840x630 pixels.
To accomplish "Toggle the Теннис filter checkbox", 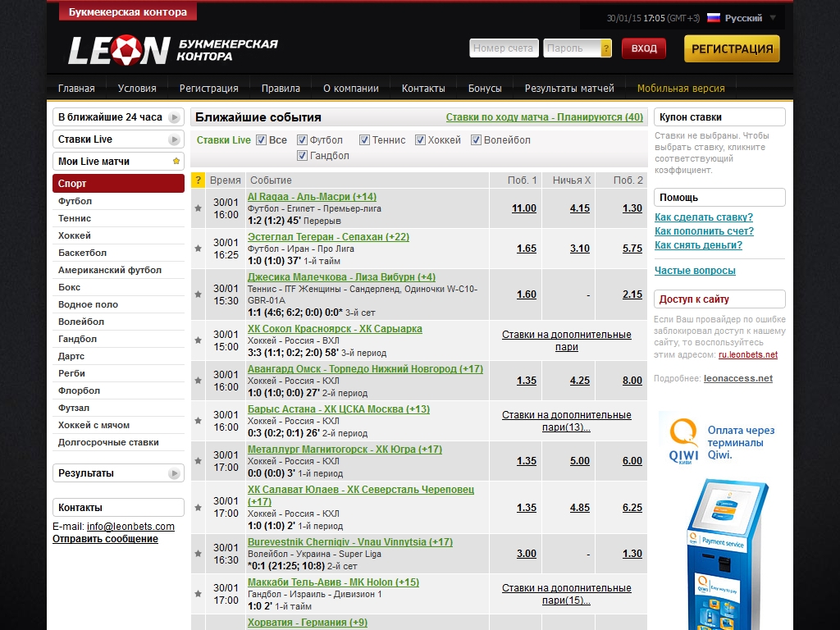I will click(x=364, y=140).
